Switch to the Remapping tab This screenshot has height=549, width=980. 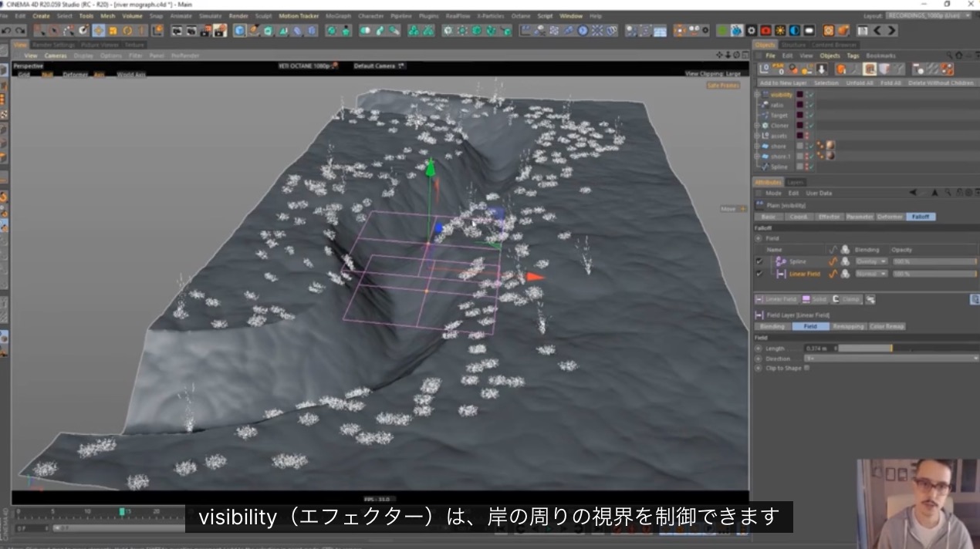coord(848,327)
